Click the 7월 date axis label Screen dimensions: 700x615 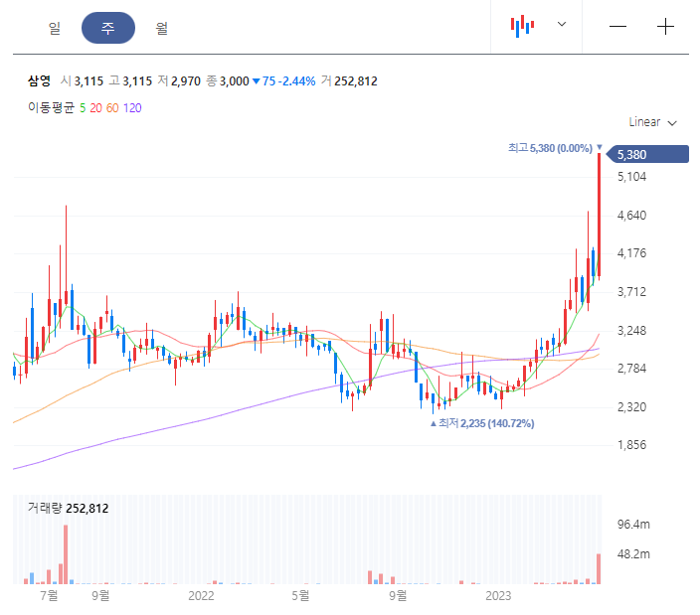coord(49,596)
